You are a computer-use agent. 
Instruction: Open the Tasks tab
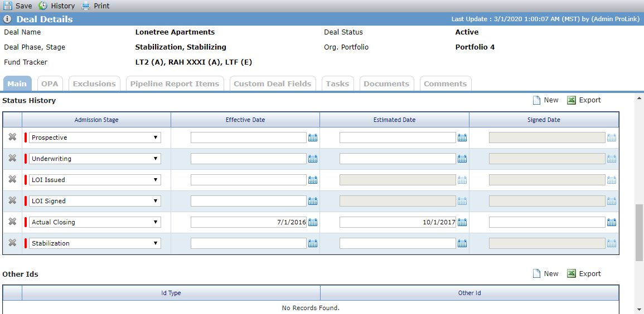coord(337,84)
